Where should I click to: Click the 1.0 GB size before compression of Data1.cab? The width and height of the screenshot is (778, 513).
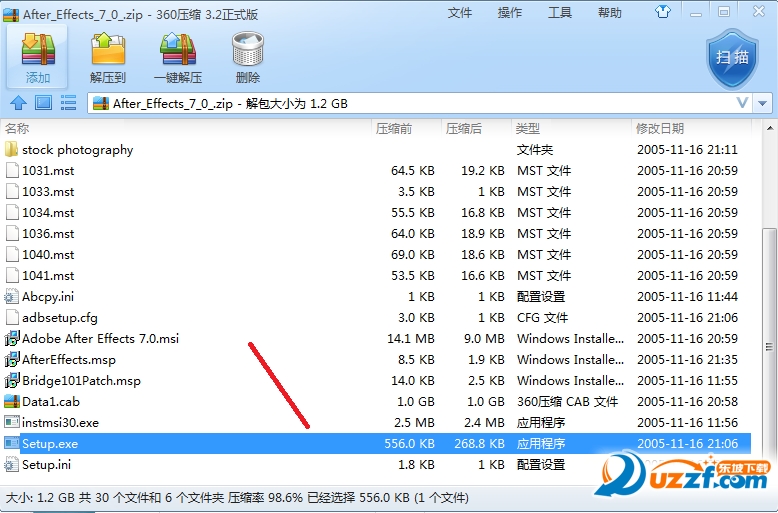pos(415,401)
